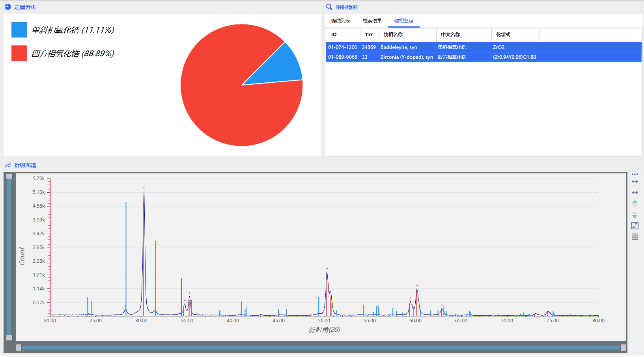644x357 pixels.
Task: Open the 检索结果 tab
Action: pos(372,21)
